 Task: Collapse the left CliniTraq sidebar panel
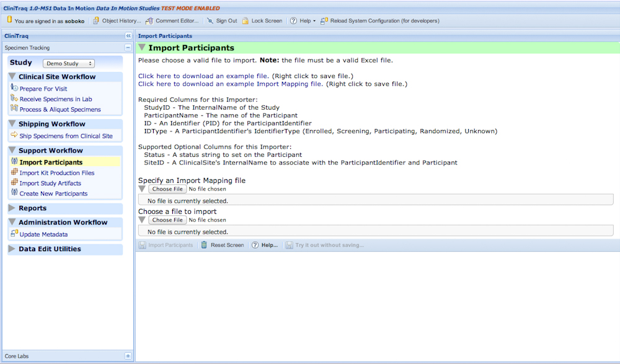(x=128, y=36)
